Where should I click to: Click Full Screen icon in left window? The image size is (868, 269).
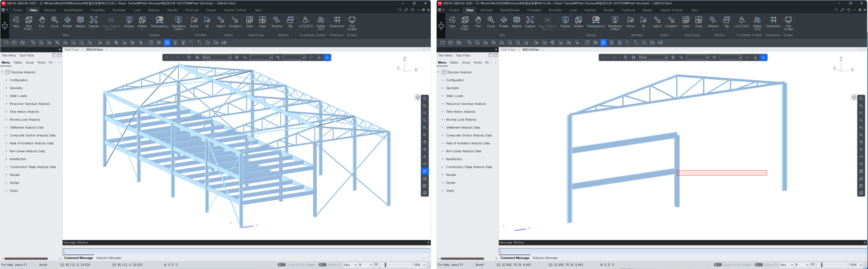coord(352,20)
